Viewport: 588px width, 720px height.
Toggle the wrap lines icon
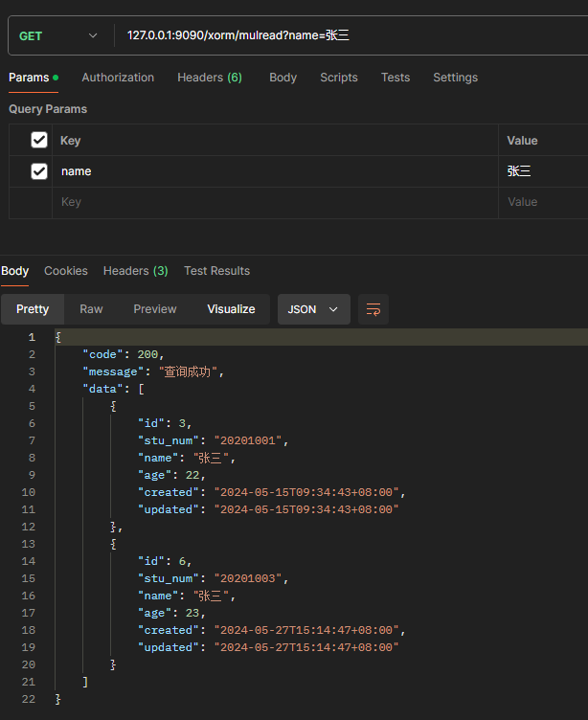pos(373,309)
